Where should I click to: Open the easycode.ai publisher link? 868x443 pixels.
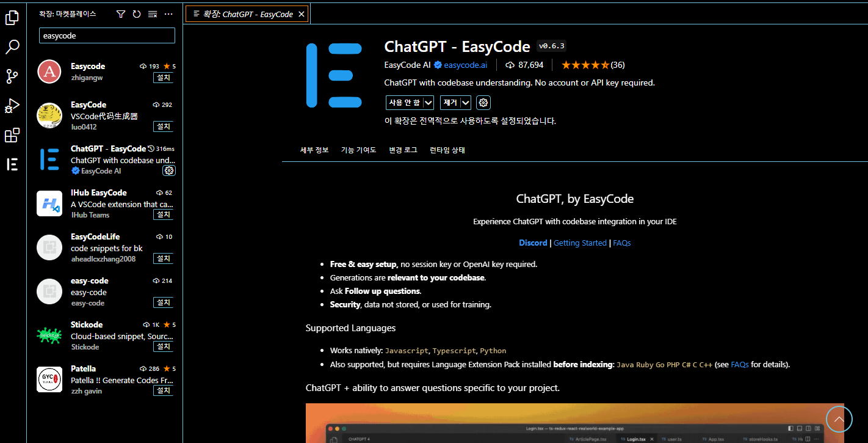(x=465, y=65)
